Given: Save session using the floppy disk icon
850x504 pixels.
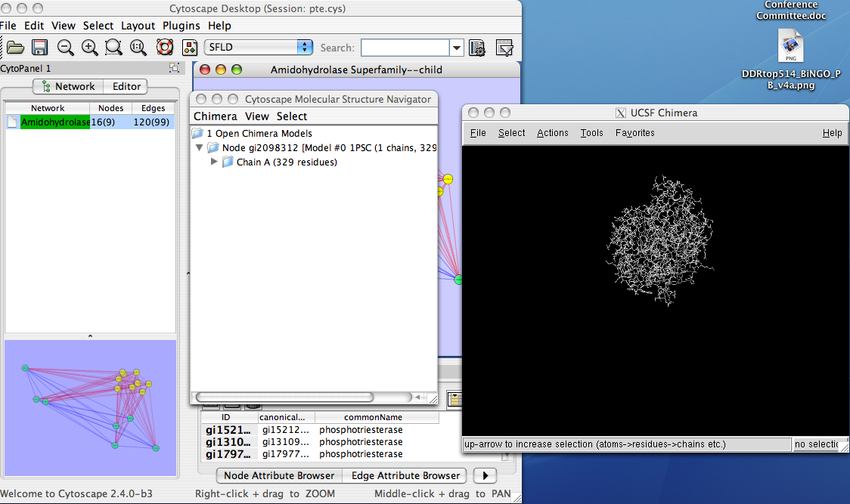Looking at the screenshot, I should click(39, 48).
